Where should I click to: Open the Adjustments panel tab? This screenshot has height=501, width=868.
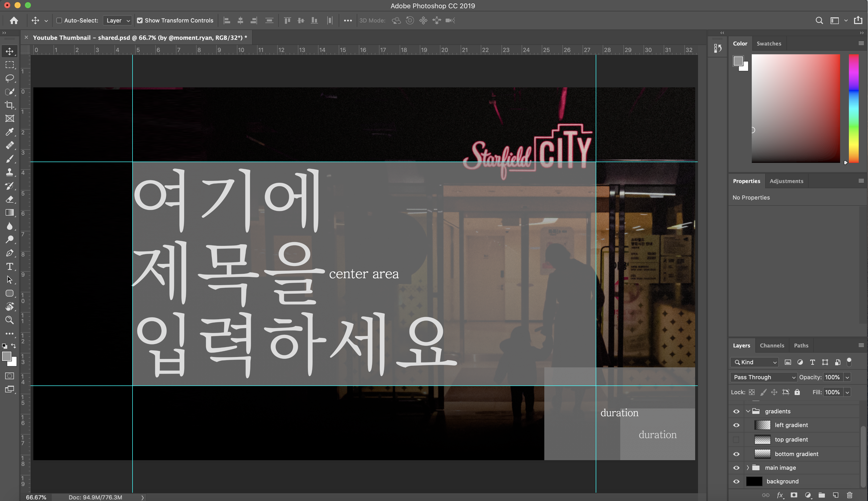tap(786, 181)
